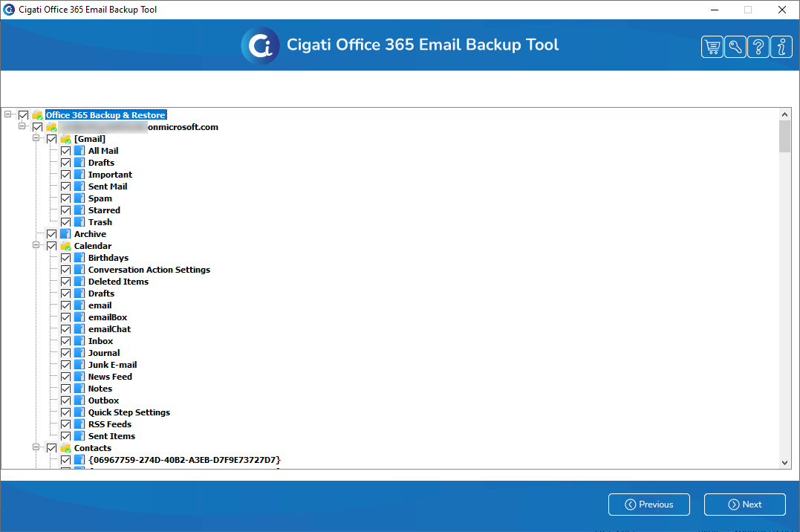Click the Cigati logo in header

[260, 45]
